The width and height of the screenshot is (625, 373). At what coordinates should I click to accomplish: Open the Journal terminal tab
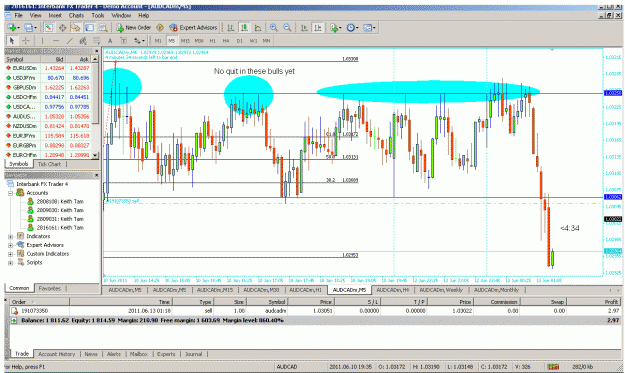194,354
